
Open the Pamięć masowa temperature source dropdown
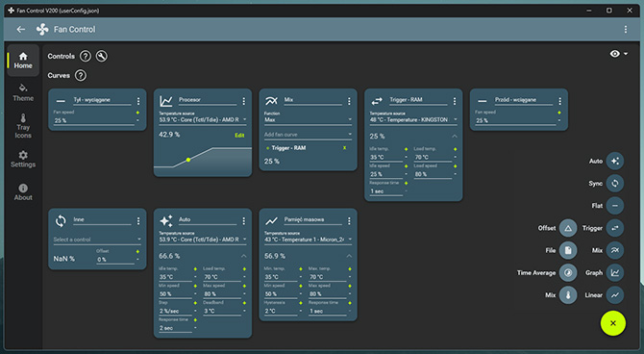coord(308,240)
